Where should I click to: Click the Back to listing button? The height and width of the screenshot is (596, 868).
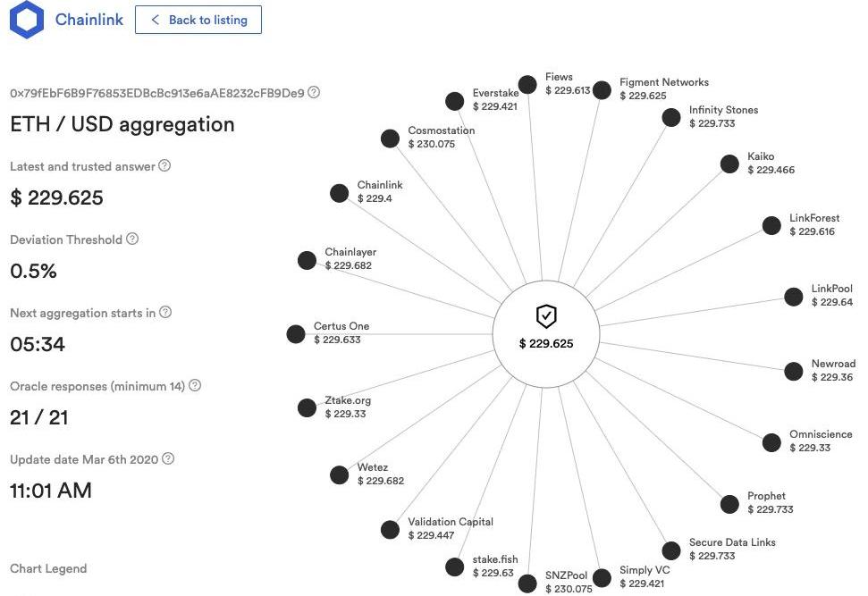click(x=198, y=20)
